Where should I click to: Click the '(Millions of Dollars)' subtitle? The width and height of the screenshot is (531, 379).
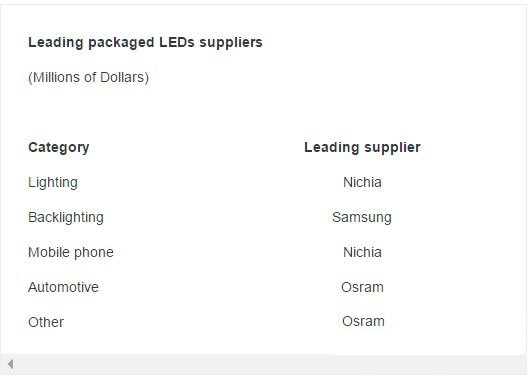(x=88, y=78)
